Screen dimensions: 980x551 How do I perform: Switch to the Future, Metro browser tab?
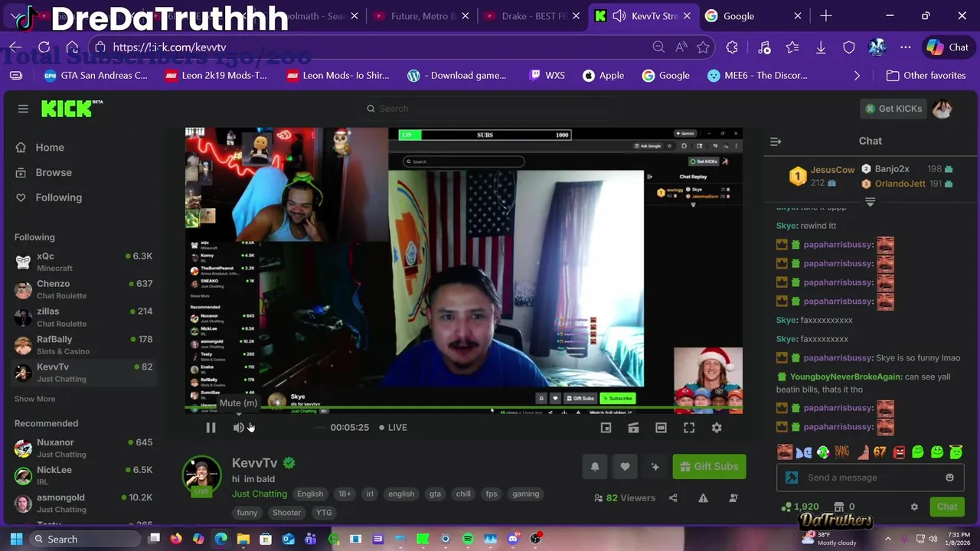(x=420, y=16)
